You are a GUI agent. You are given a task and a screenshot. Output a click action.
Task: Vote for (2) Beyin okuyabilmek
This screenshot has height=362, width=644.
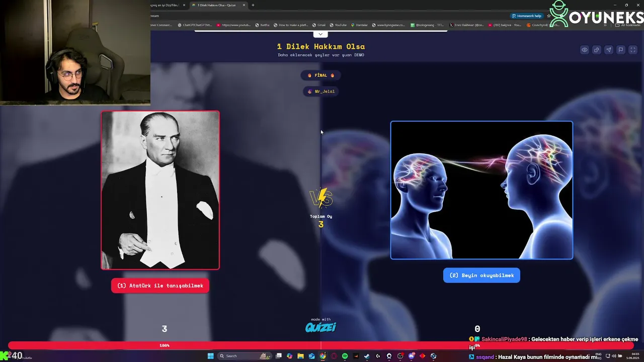[481, 275]
